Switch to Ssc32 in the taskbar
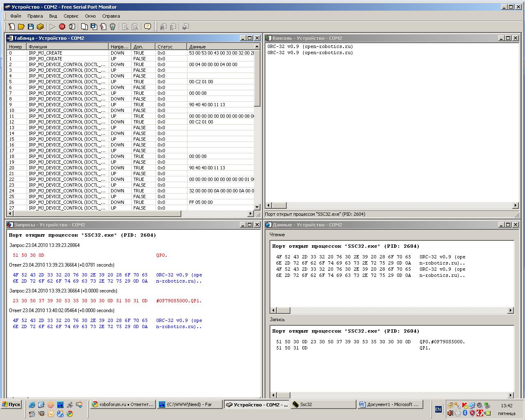The height and width of the screenshot is (420, 525). point(323,404)
